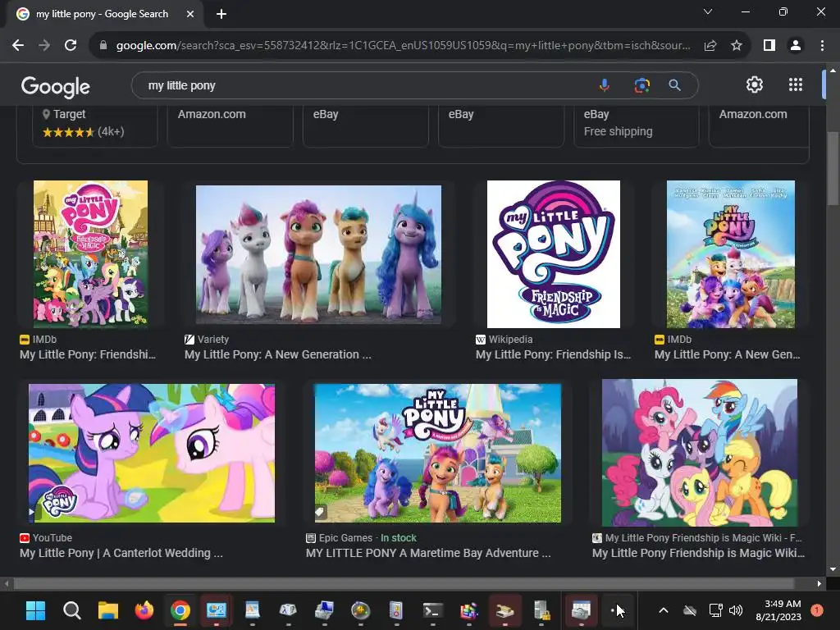Viewport: 840px width, 630px height.
Task: Click the horizontal scrollbar right arrow
Action: pyautogui.click(x=819, y=583)
